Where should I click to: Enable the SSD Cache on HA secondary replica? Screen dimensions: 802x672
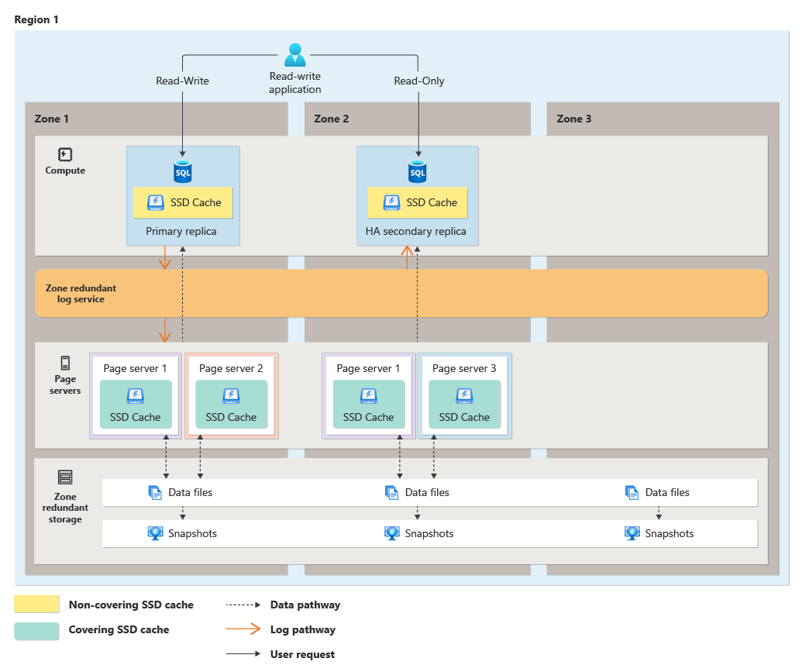click(x=417, y=202)
